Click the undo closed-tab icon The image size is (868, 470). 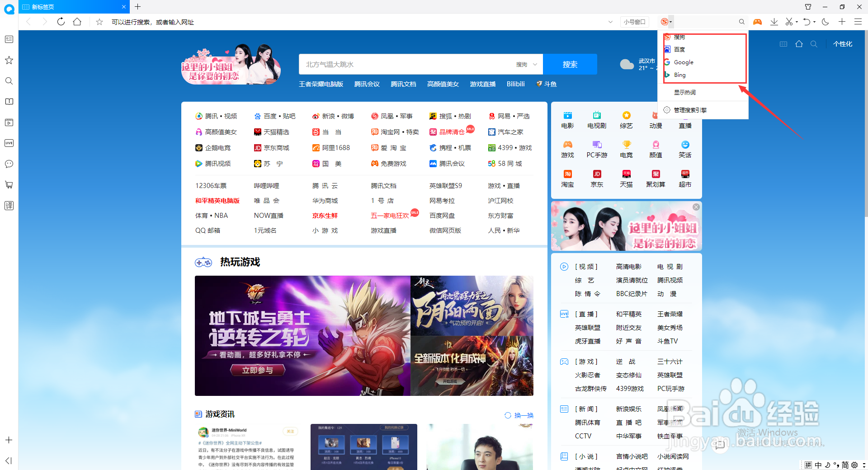(x=807, y=22)
